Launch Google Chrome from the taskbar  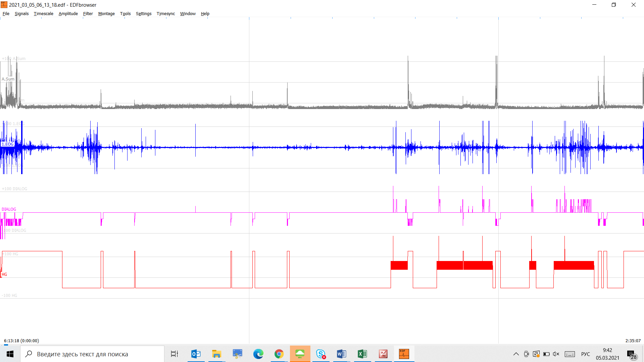(279, 354)
